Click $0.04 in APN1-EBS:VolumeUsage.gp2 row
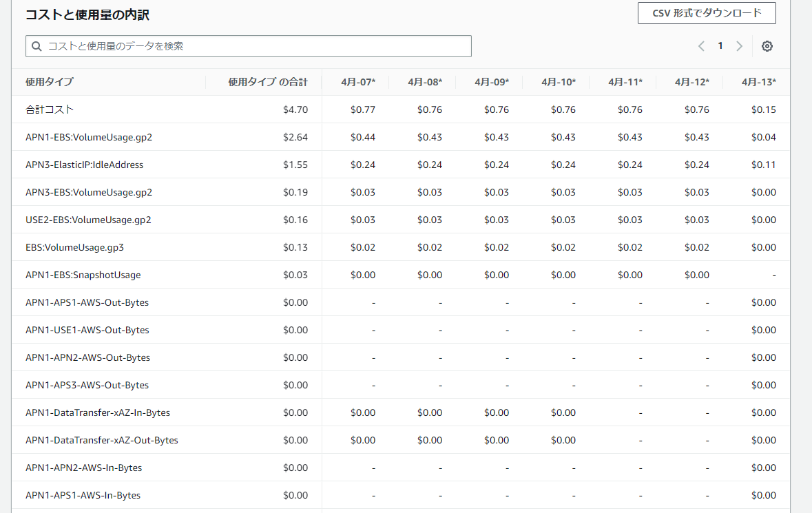The height and width of the screenshot is (513, 812). (x=764, y=137)
